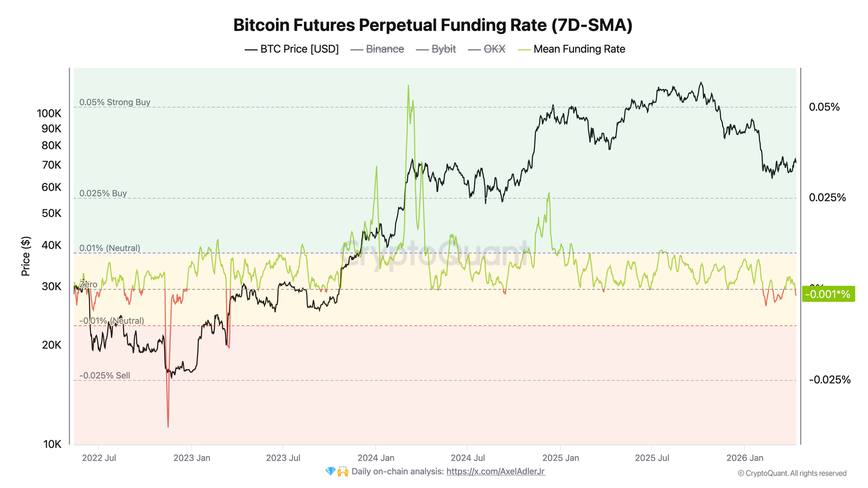868x488 pixels.
Task: Select the 2024 Jan x-axis label
Action: (x=376, y=458)
